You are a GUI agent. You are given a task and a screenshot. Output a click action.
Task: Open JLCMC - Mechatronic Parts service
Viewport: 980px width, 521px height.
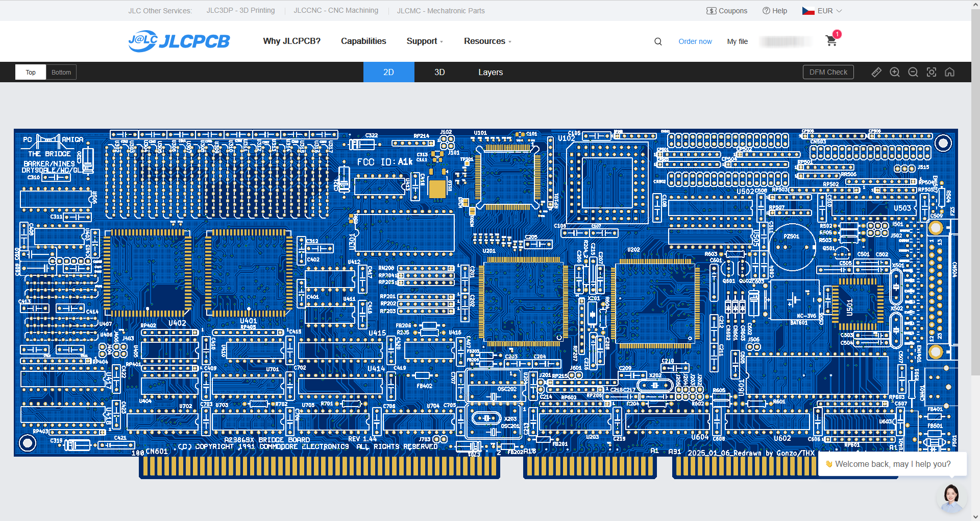click(x=441, y=10)
